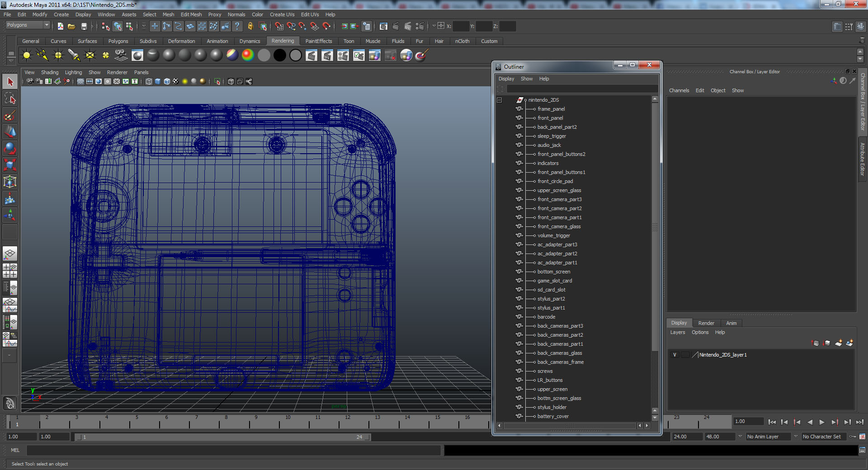The image size is (868, 470).
Task: Click the IPR render icon in status line
Action: (x=408, y=26)
